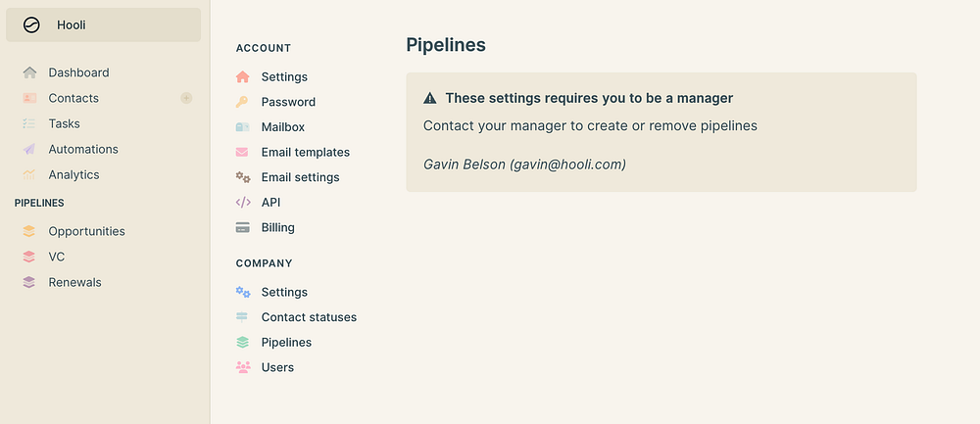Click the Tasks checklist icon
The image size is (980, 424).
tap(29, 123)
